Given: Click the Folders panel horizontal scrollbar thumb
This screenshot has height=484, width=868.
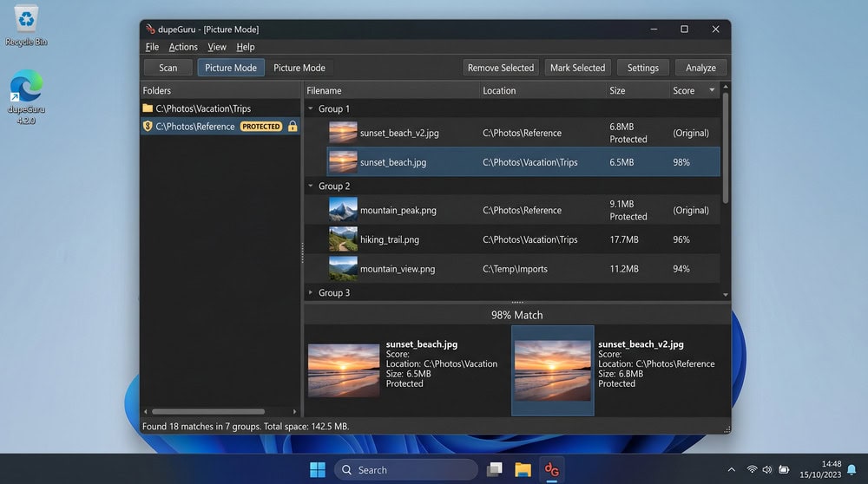Looking at the screenshot, I should (208, 411).
